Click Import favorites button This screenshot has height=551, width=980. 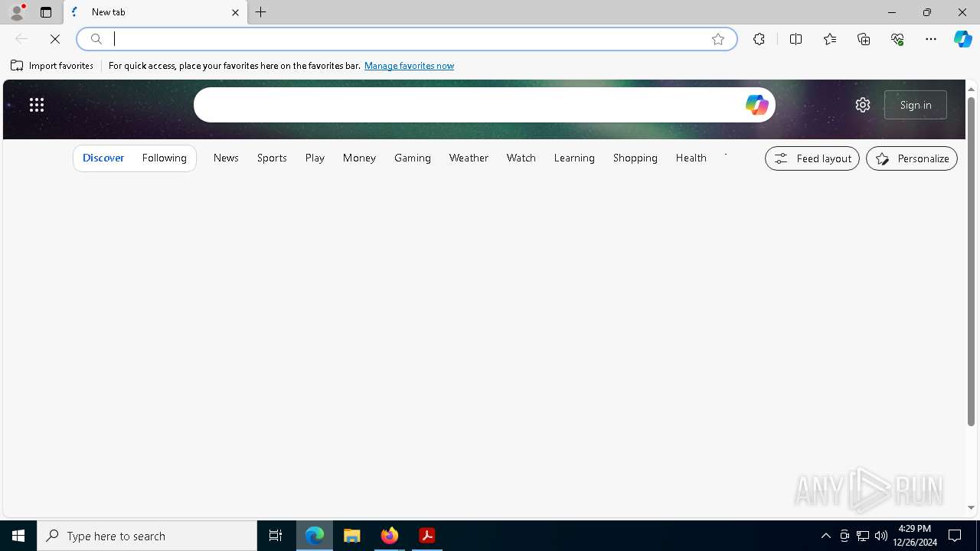(x=52, y=66)
